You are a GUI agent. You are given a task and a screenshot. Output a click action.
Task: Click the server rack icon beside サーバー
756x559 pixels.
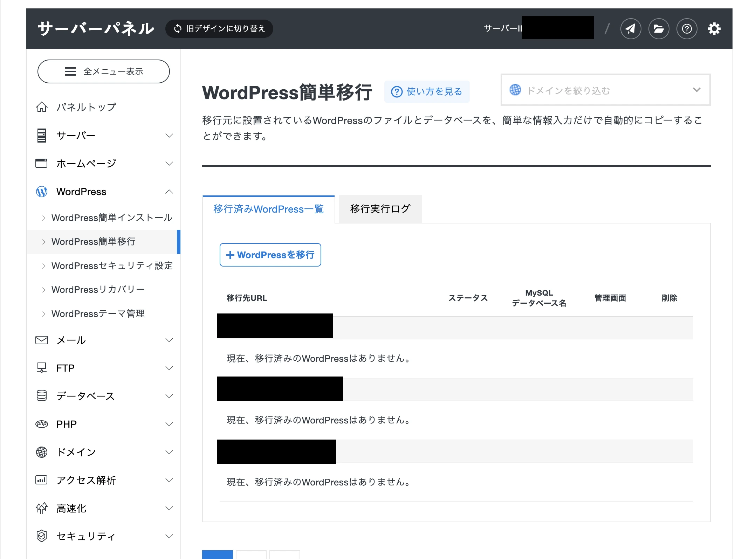pyautogui.click(x=42, y=135)
